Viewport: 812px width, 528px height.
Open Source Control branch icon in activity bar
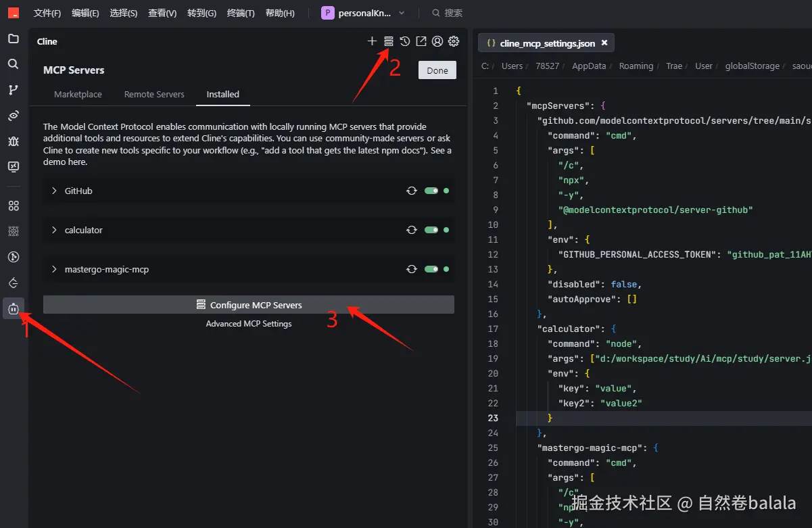pyautogui.click(x=13, y=90)
